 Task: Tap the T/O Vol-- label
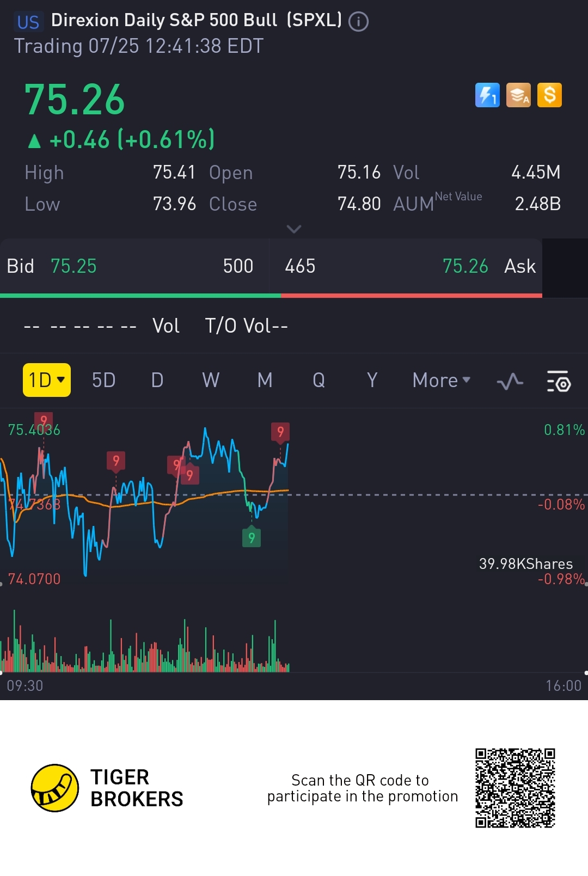point(246,326)
